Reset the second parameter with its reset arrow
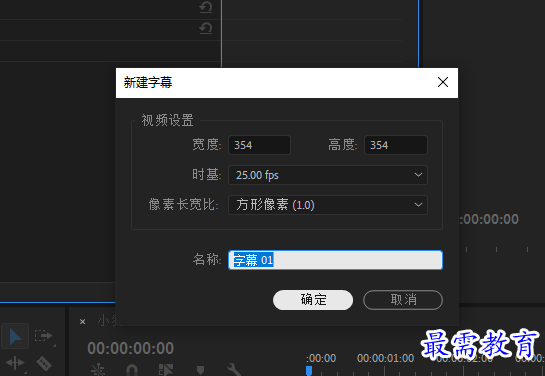Viewport: 545px width, 376px height. (206, 28)
